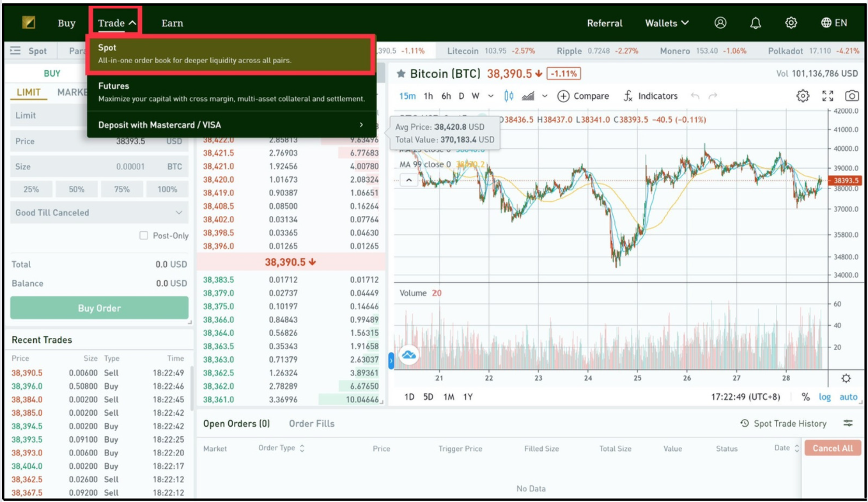Select the candlestick chart style icon

point(509,96)
